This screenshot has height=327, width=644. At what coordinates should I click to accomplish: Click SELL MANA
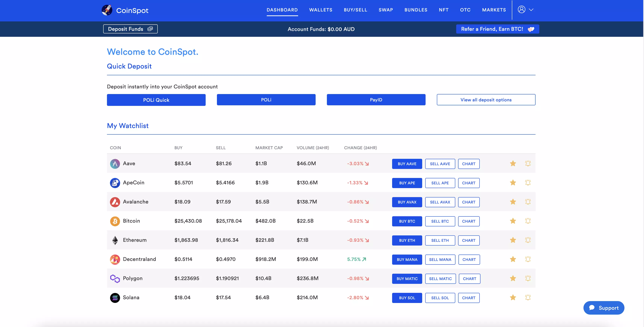coord(440,260)
